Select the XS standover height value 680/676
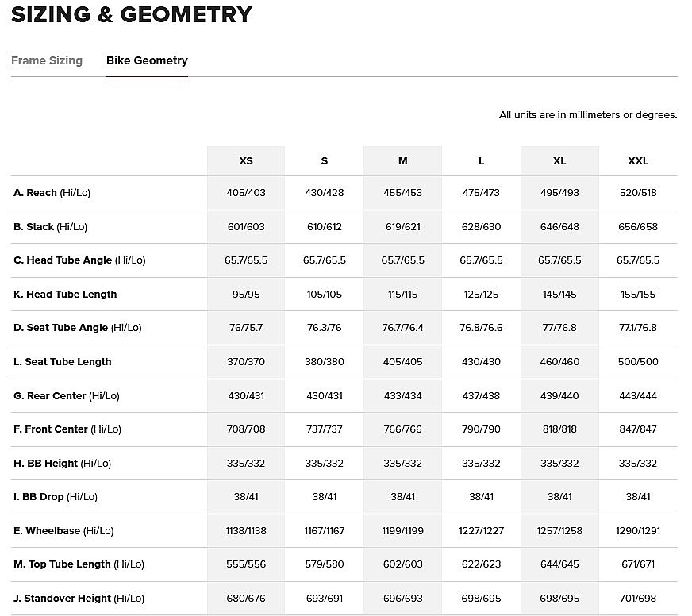Image resolution: width=692 pixels, height=616 pixels. [246, 598]
